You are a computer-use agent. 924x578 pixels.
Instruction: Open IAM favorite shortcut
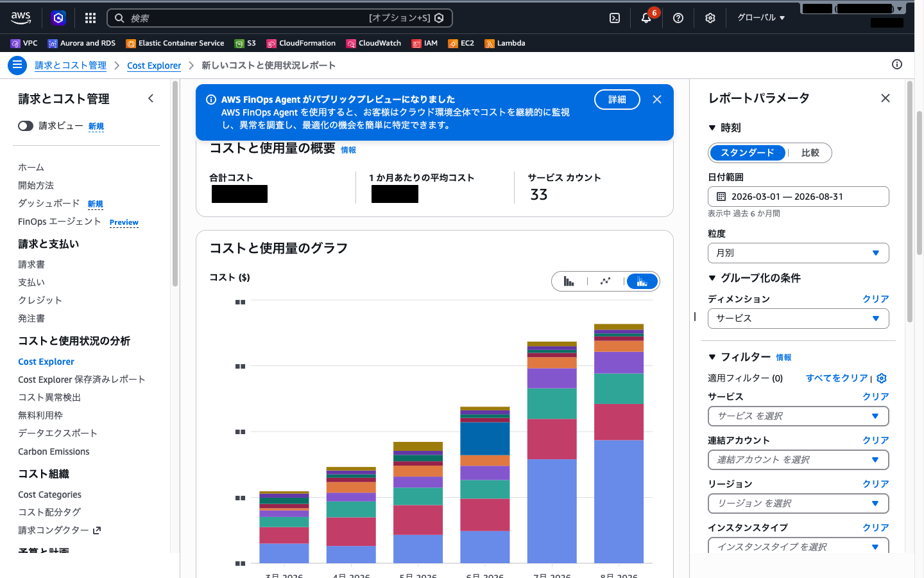[x=425, y=43]
